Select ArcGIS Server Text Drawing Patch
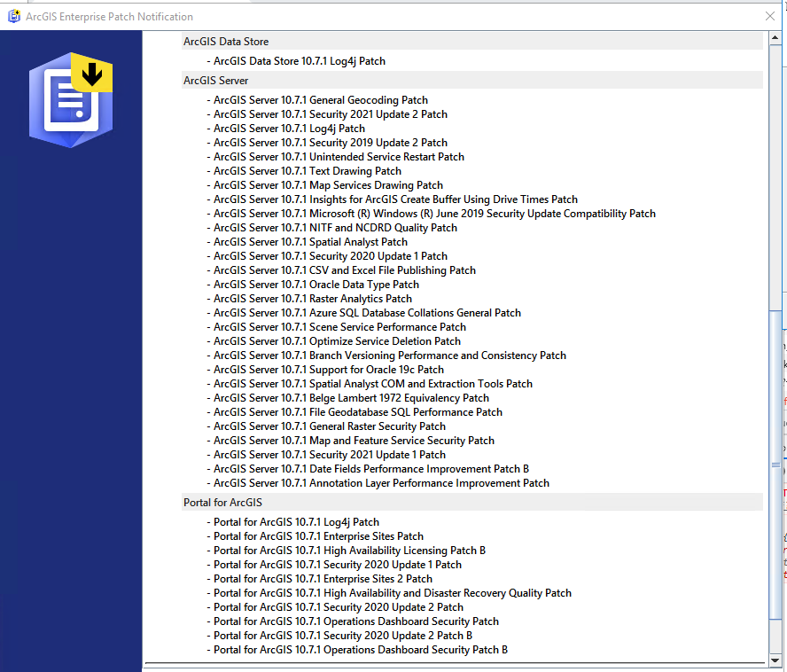 click(305, 171)
